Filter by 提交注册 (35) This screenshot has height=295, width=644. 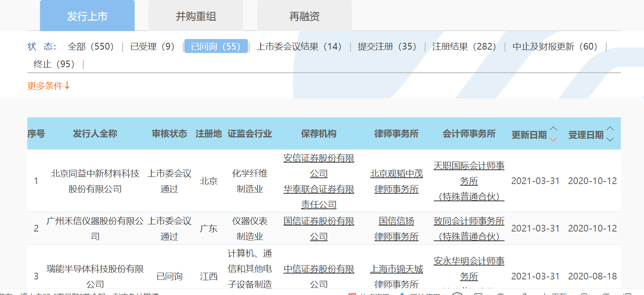point(387,46)
